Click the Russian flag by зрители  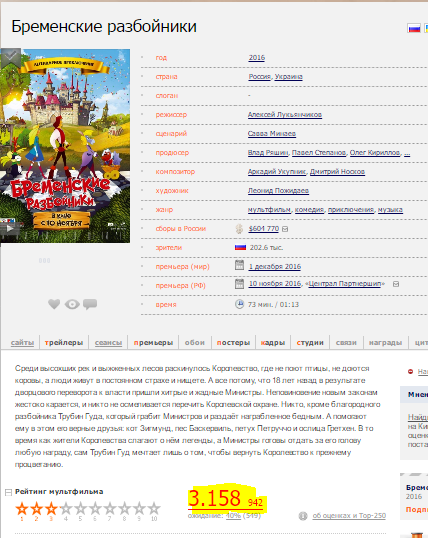click(240, 247)
